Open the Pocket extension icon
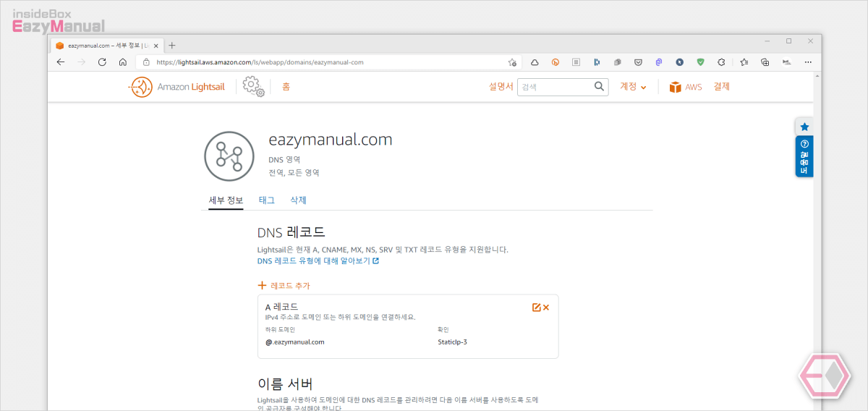Viewport: 868px width, 411px height. point(639,62)
